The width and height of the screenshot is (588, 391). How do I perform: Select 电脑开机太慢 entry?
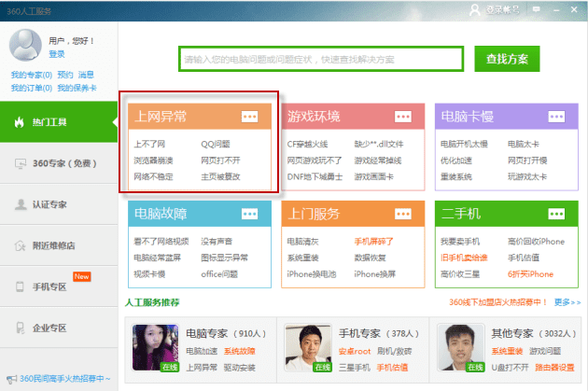coord(464,144)
